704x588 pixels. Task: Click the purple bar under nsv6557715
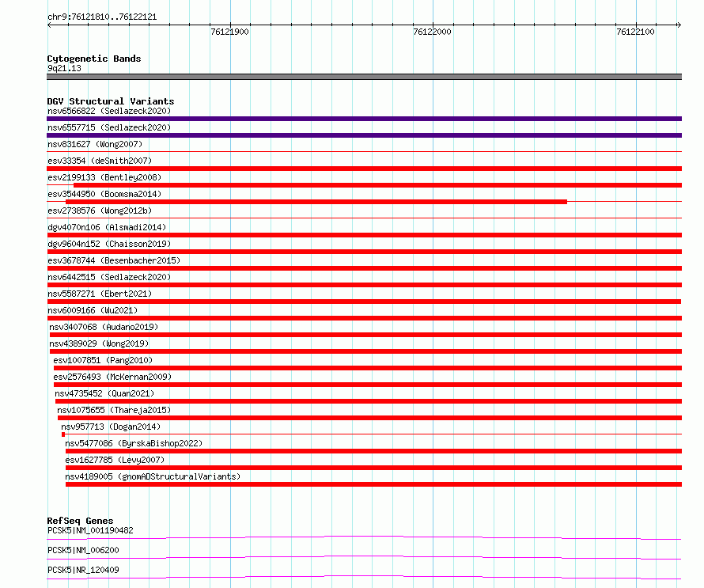(364, 135)
